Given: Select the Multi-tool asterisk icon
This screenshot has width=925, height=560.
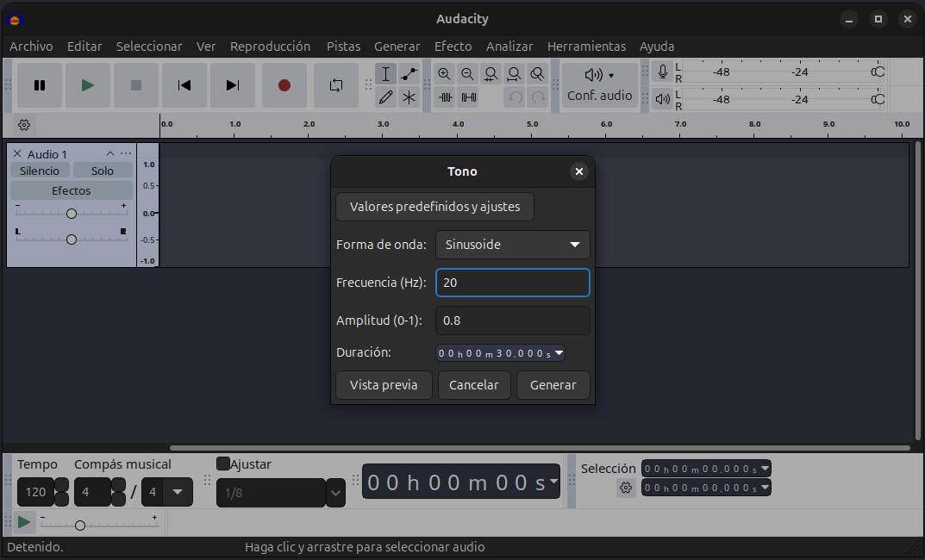Looking at the screenshot, I should tap(409, 97).
